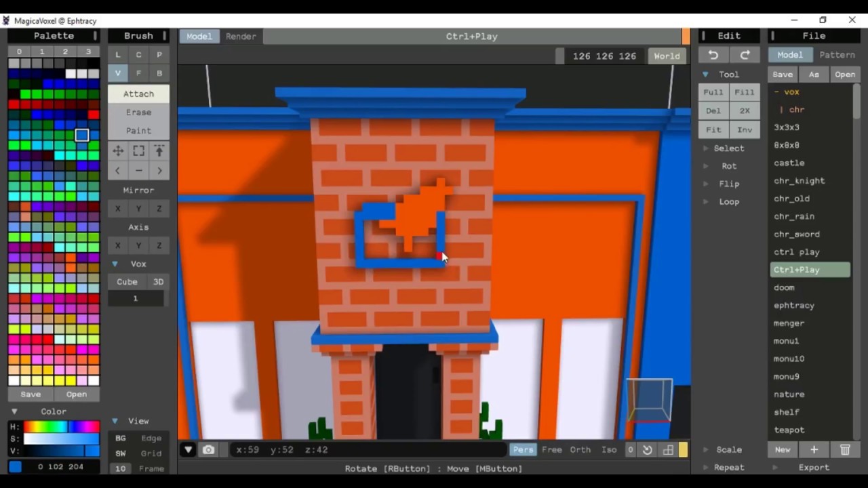Toggle Axis X lock

pyautogui.click(x=118, y=245)
